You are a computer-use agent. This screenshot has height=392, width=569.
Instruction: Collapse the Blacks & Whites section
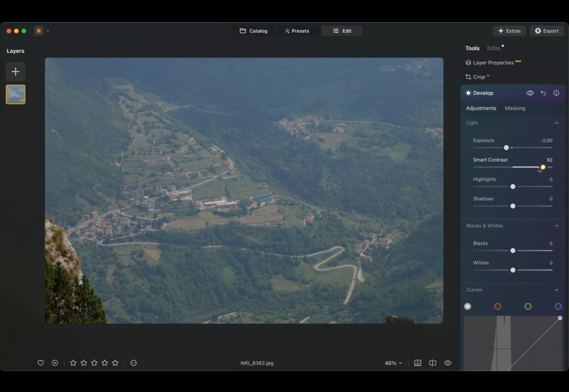click(556, 226)
